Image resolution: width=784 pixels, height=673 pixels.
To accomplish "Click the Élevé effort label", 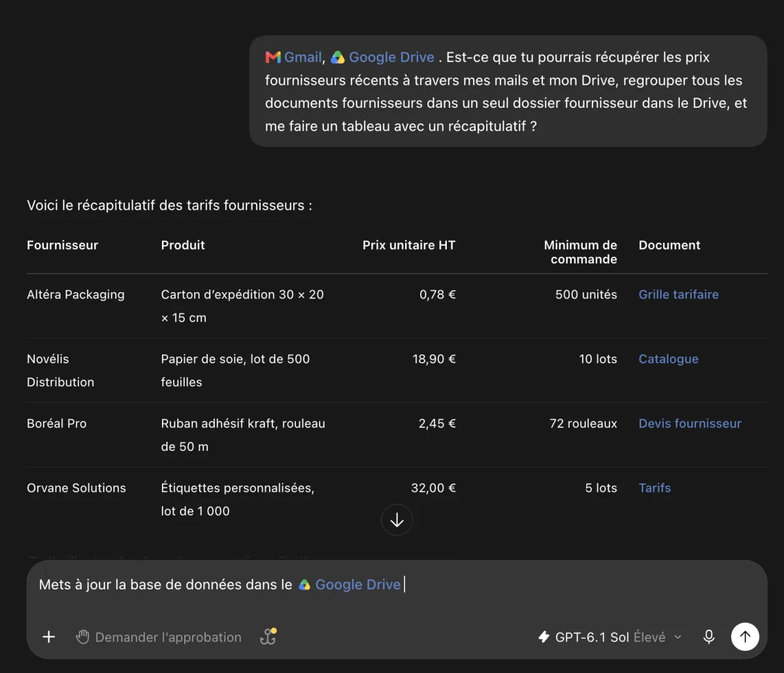I will click(x=649, y=637).
